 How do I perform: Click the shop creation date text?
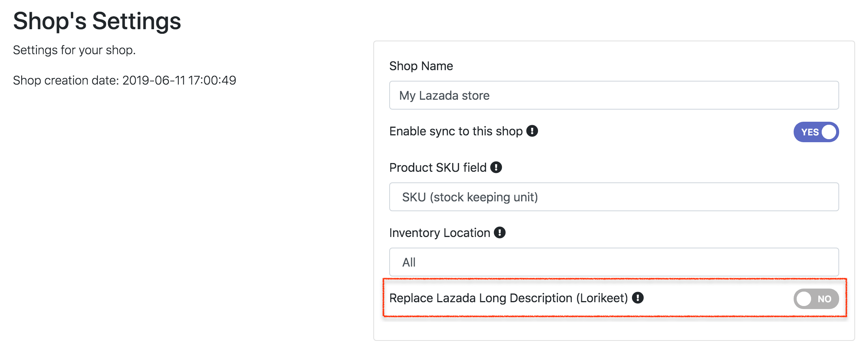pyautogui.click(x=124, y=80)
